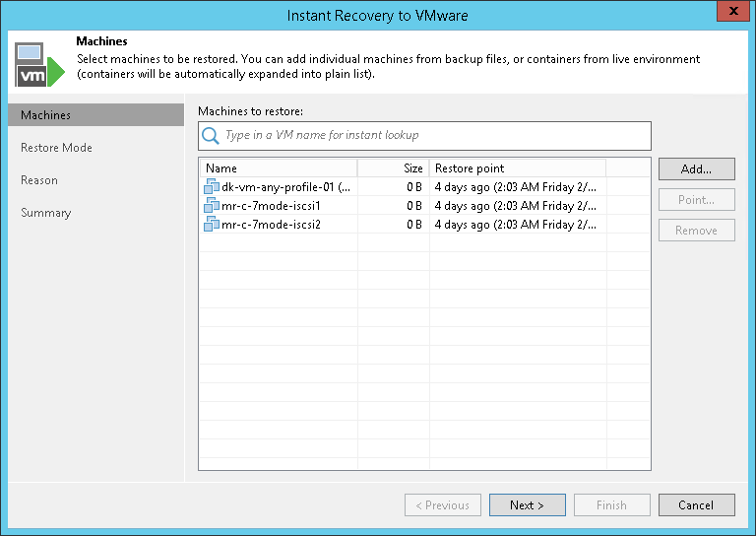756x536 pixels.
Task: Click the VM icon for mr-c-7mode-iscsi2
Action: tap(212, 225)
